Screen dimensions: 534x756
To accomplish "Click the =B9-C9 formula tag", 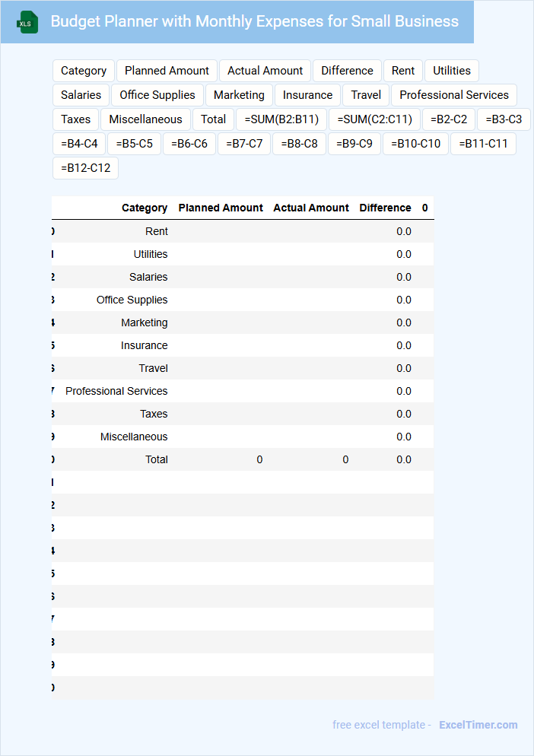I will click(x=354, y=144).
